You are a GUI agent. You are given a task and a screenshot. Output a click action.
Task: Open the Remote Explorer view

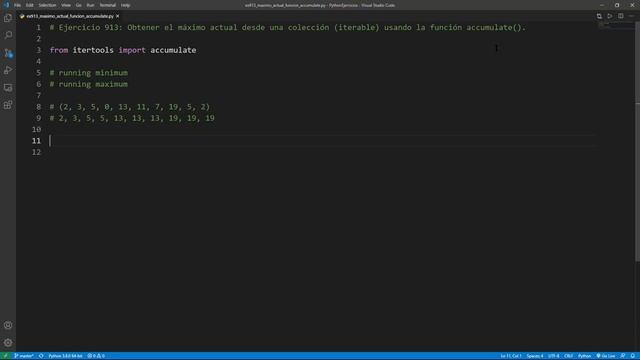8,88
